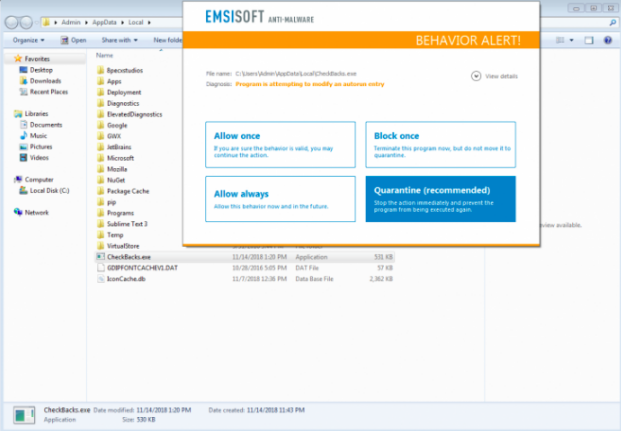
Task: Select the Package Cache folder icon
Action: (x=101, y=191)
